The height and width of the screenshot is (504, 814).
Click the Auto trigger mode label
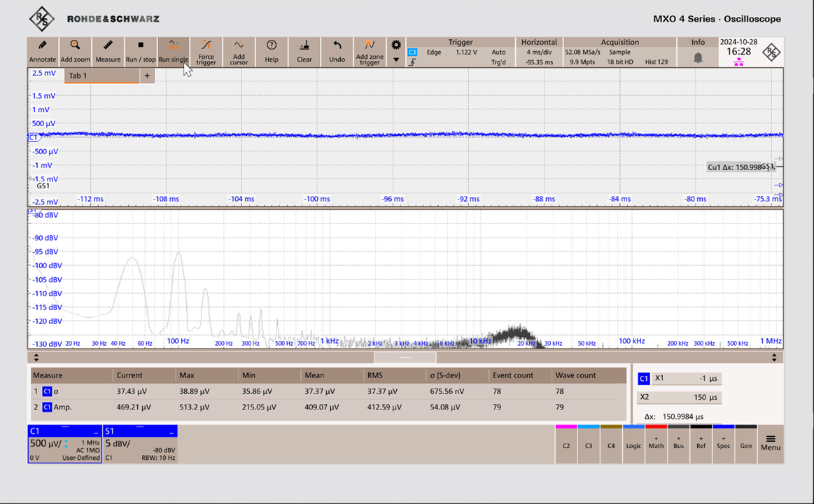(x=498, y=52)
